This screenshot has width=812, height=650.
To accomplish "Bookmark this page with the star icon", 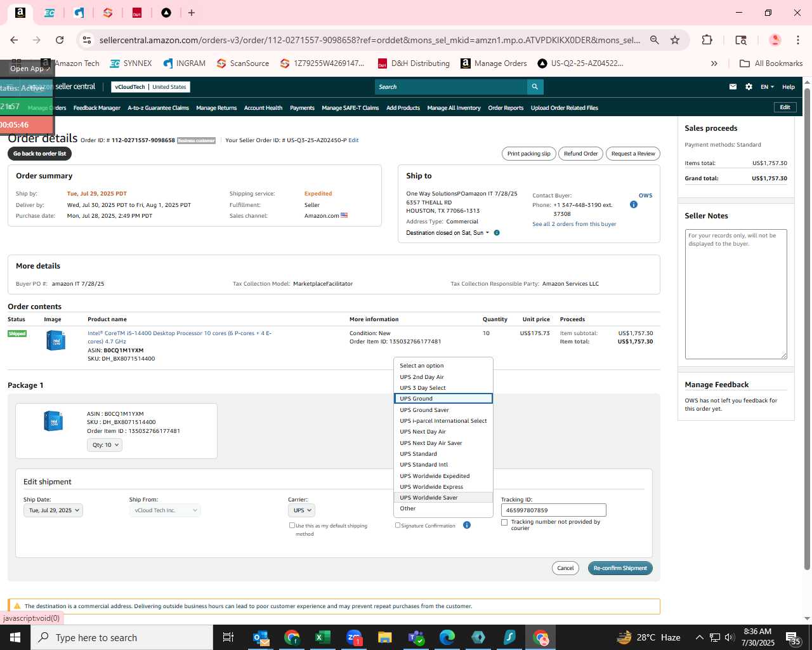I will point(675,40).
